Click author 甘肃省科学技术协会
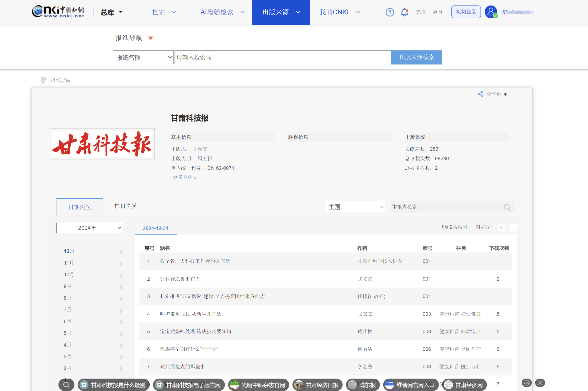 [x=380, y=261]
